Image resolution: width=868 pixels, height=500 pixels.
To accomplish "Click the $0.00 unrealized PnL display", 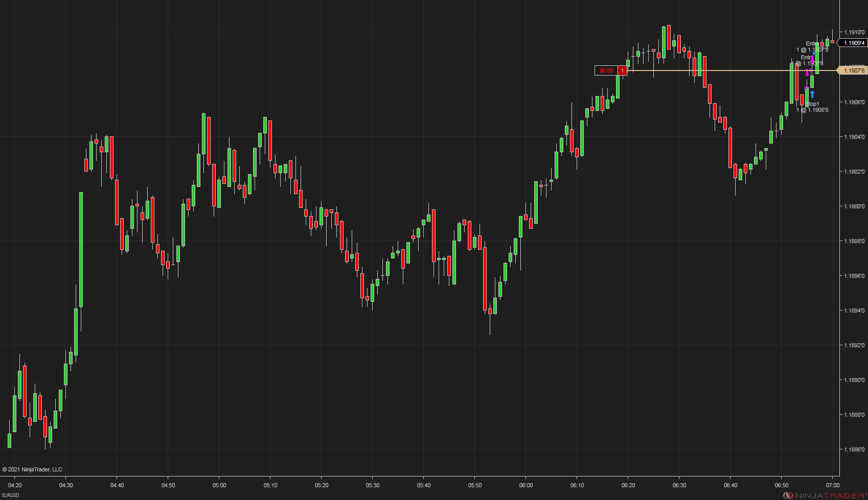I will pyautogui.click(x=606, y=70).
